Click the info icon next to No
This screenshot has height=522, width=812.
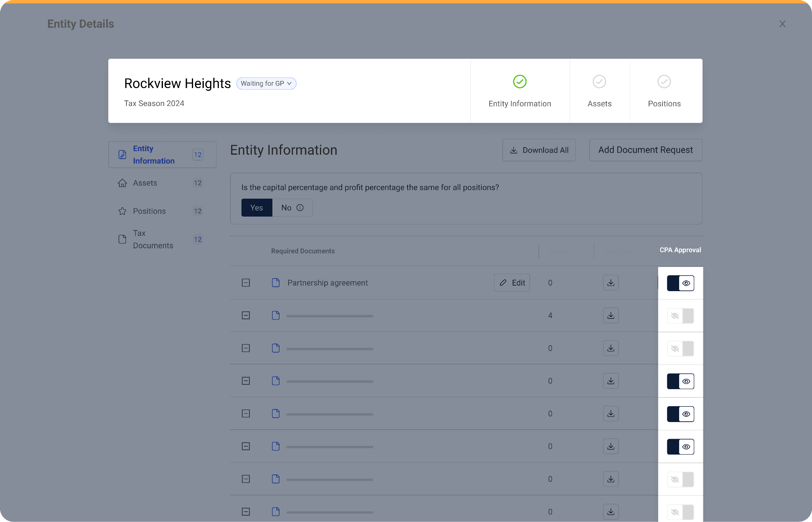tap(300, 207)
